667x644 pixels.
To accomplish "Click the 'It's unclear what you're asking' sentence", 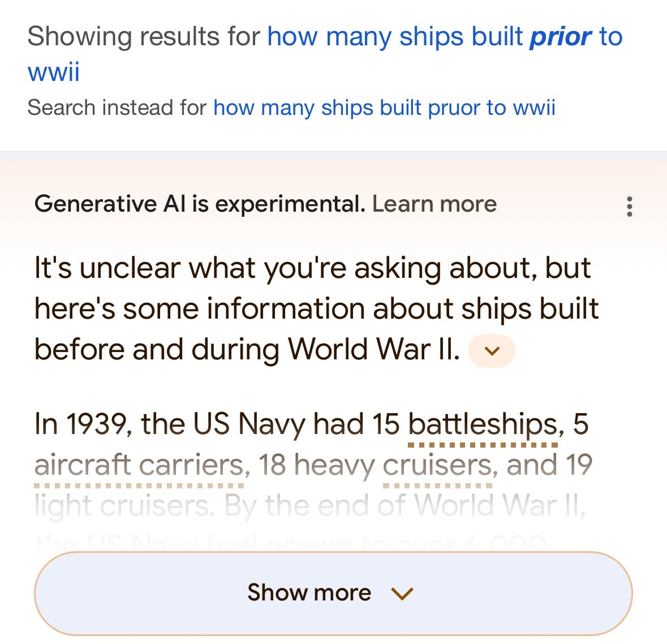I will point(312,268).
